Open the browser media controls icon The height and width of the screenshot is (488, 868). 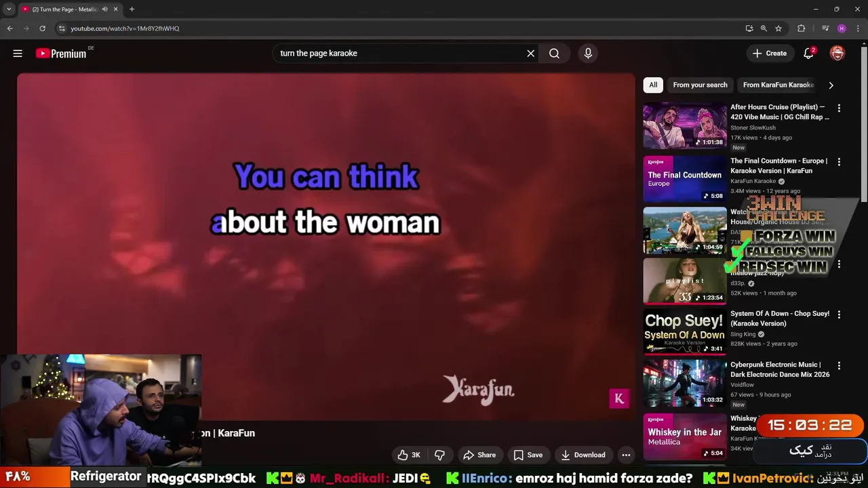coord(825,28)
